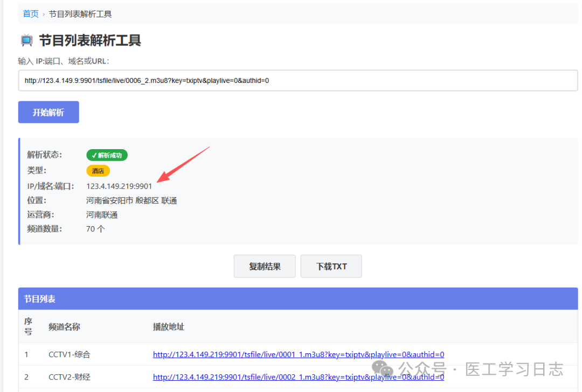This screenshot has width=582, height=392.
Task: Click the green 解析成功 status badge
Action: (107, 155)
